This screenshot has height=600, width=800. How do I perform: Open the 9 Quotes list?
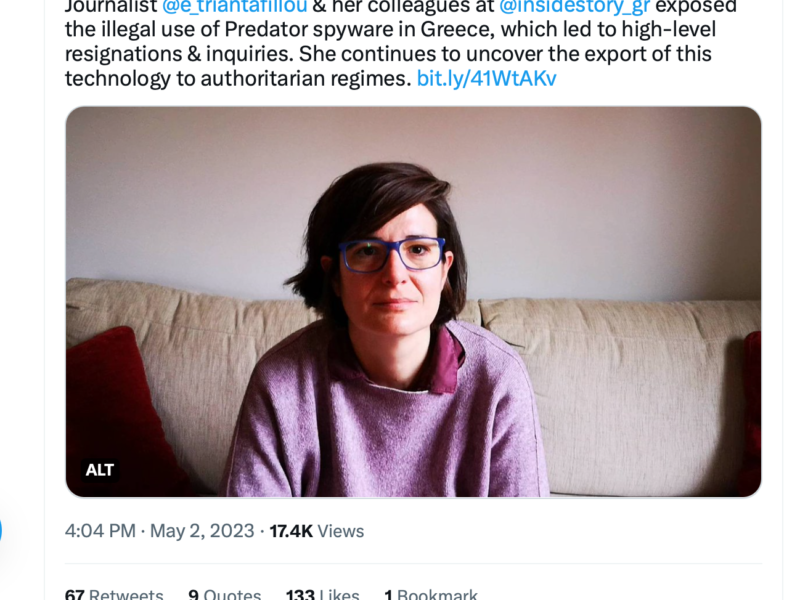coord(224,594)
